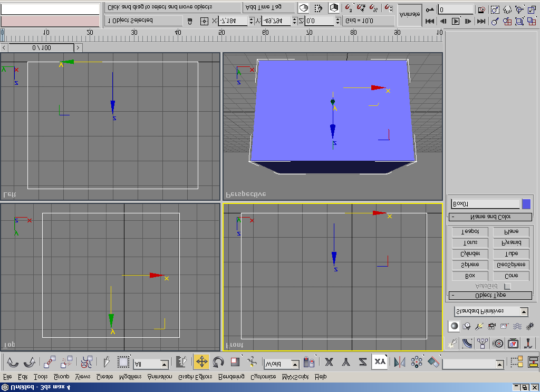Select the Unlink Selection tool
Viewport: 540px width, 392px height.
(x=66, y=362)
